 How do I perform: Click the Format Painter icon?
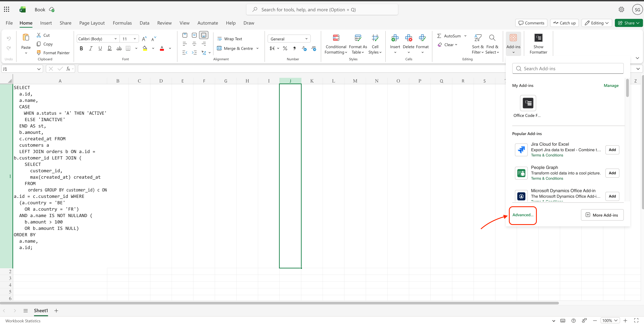tap(39, 53)
